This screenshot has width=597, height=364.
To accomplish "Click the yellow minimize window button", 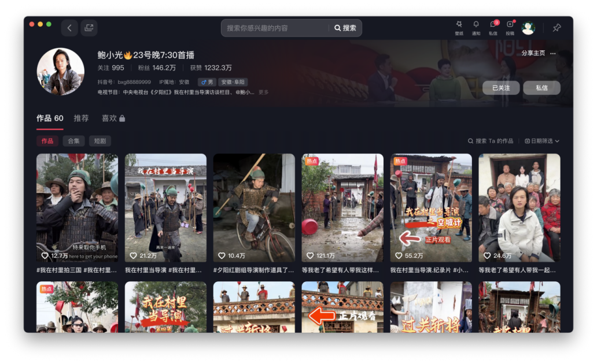I will pos(40,24).
